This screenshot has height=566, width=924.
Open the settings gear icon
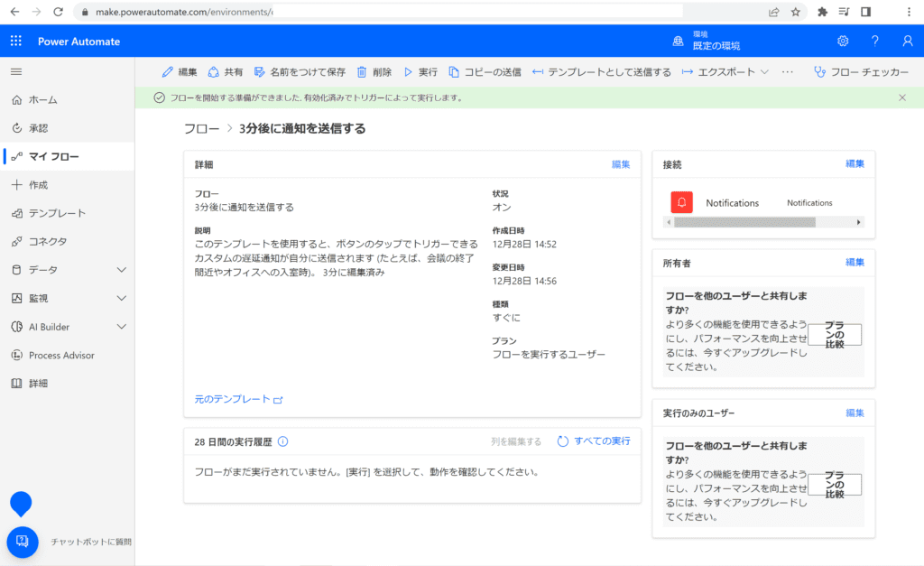coord(843,42)
